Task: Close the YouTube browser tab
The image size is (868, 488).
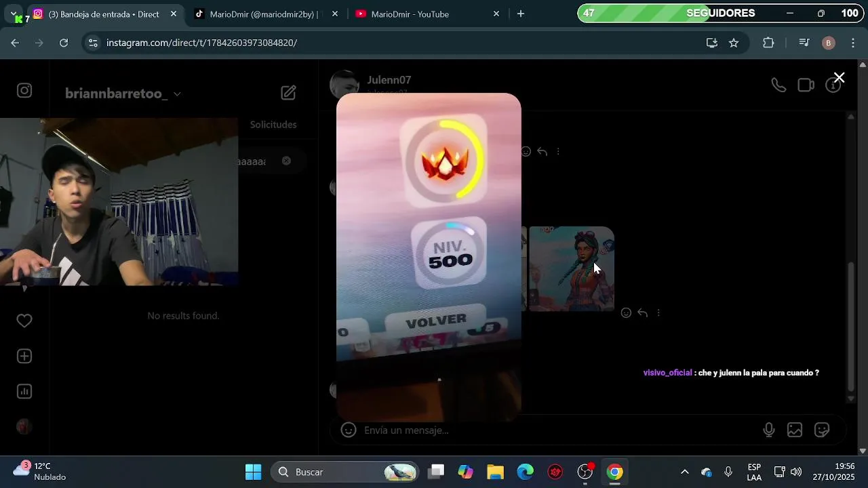Action: tap(496, 14)
